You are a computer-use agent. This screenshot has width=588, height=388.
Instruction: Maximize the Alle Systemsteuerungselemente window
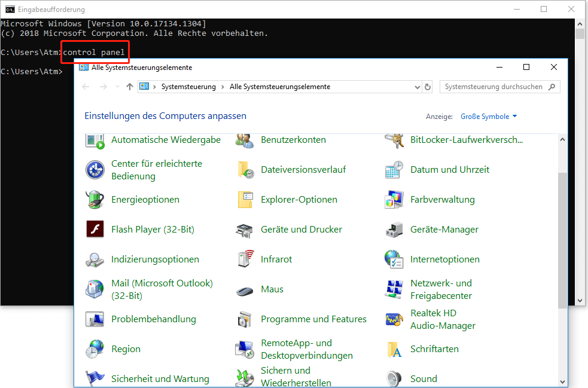(x=526, y=67)
